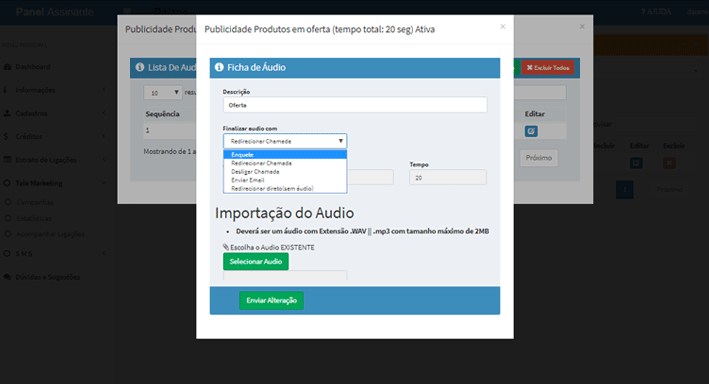Click Créditos dollar icon in sidebar

pyautogui.click(x=6, y=136)
